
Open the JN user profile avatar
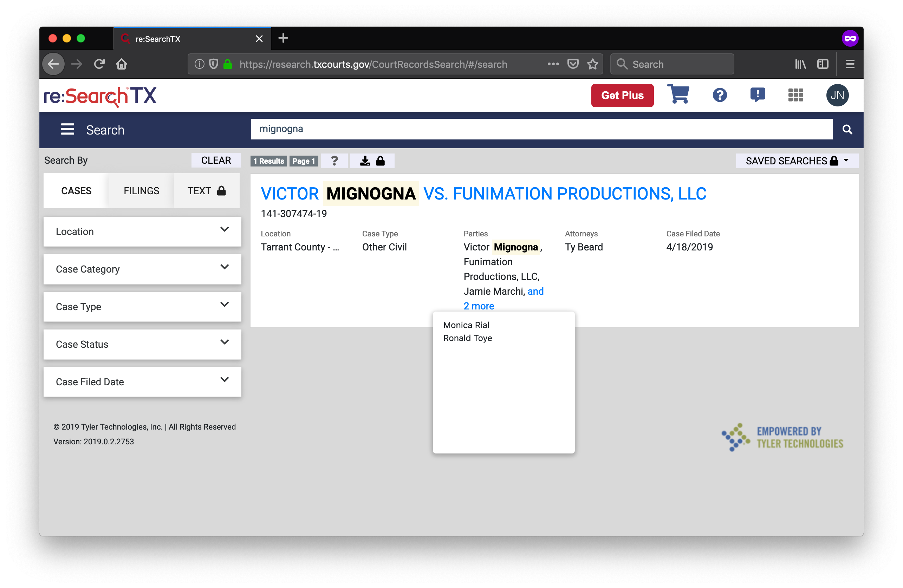click(x=837, y=95)
